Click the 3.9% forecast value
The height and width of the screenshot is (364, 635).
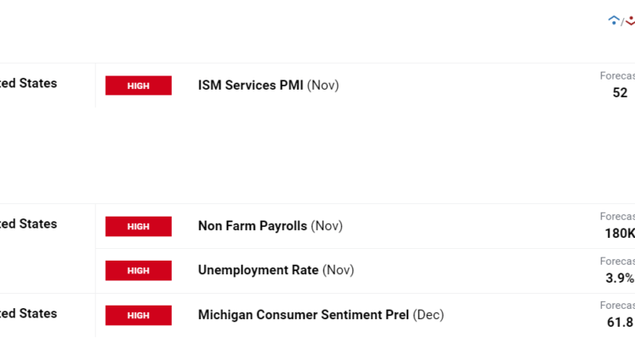620,278
